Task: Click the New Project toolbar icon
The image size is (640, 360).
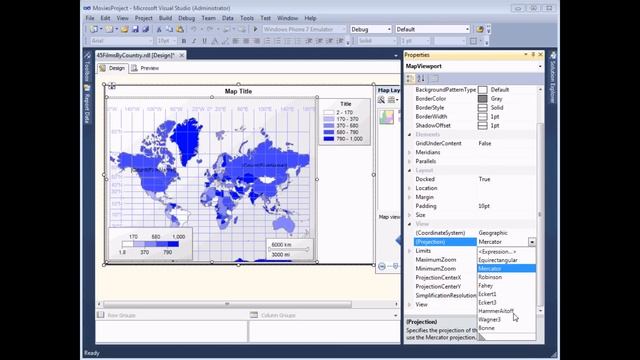Action: point(94,29)
